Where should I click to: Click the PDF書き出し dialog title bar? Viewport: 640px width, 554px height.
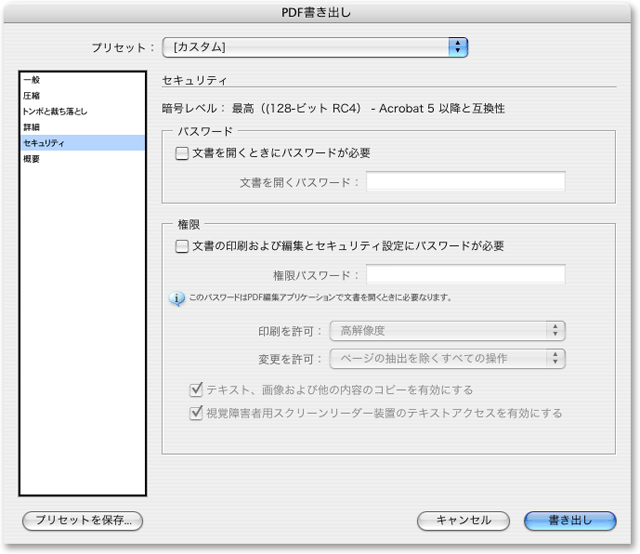320,12
